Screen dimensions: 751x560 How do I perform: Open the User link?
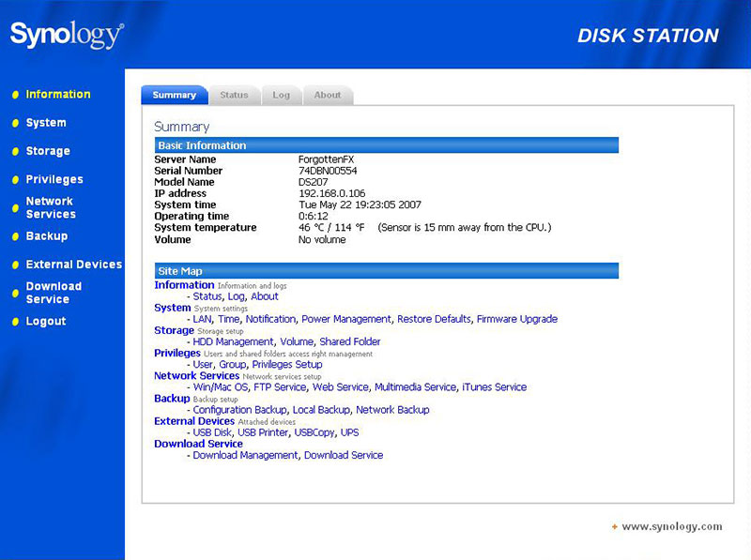(203, 364)
